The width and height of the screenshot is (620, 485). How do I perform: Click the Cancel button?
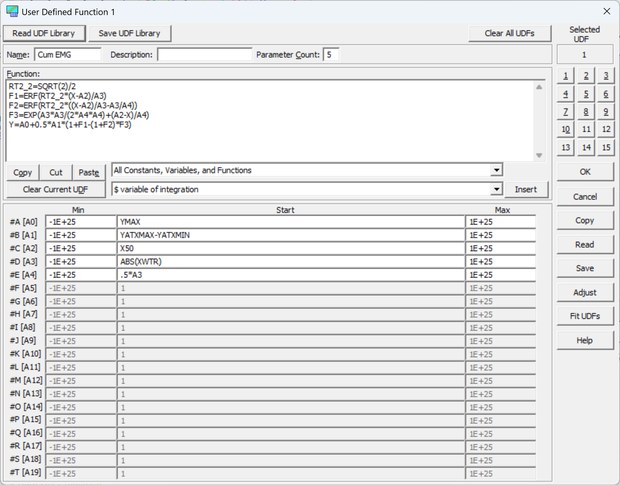click(x=585, y=196)
